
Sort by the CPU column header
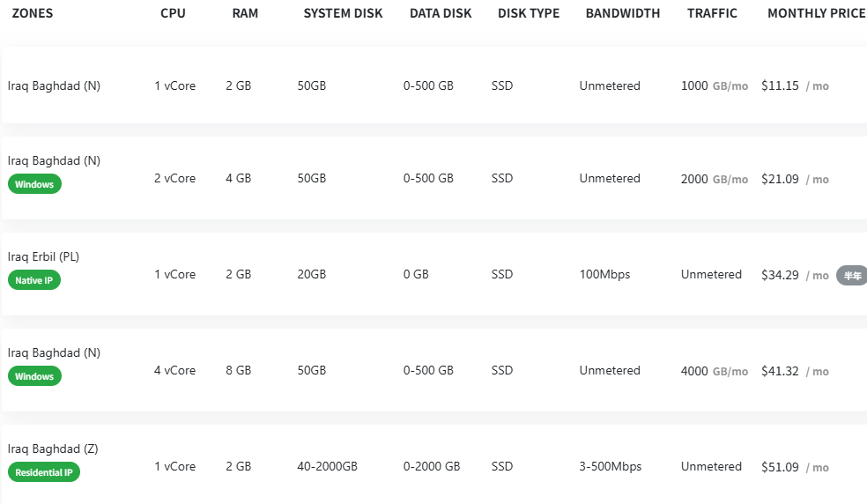click(173, 13)
